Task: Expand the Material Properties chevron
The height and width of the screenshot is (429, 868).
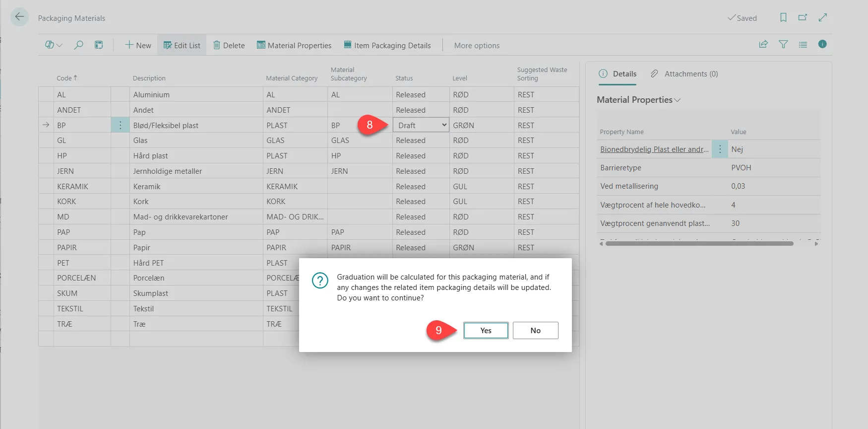Action: [678, 100]
